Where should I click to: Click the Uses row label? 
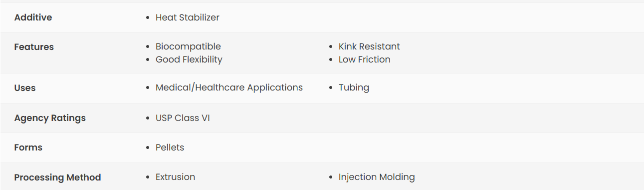click(x=25, y=88)
